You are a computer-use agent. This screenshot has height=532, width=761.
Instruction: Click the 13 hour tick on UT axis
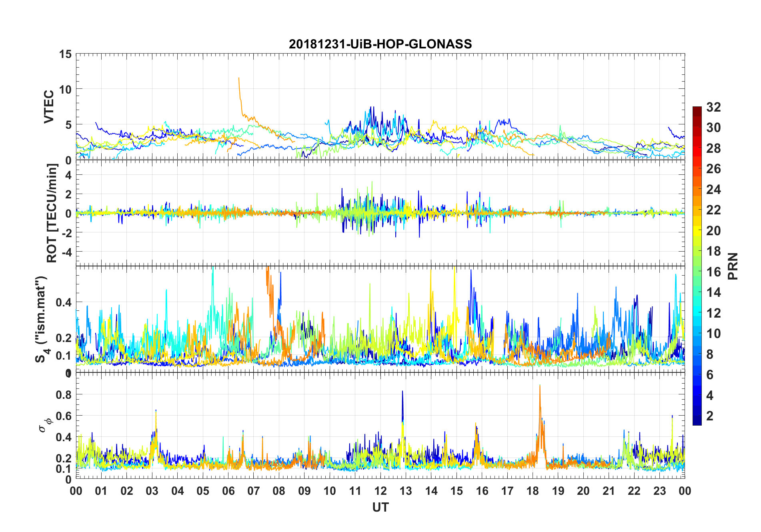click(x=406, y=491)
